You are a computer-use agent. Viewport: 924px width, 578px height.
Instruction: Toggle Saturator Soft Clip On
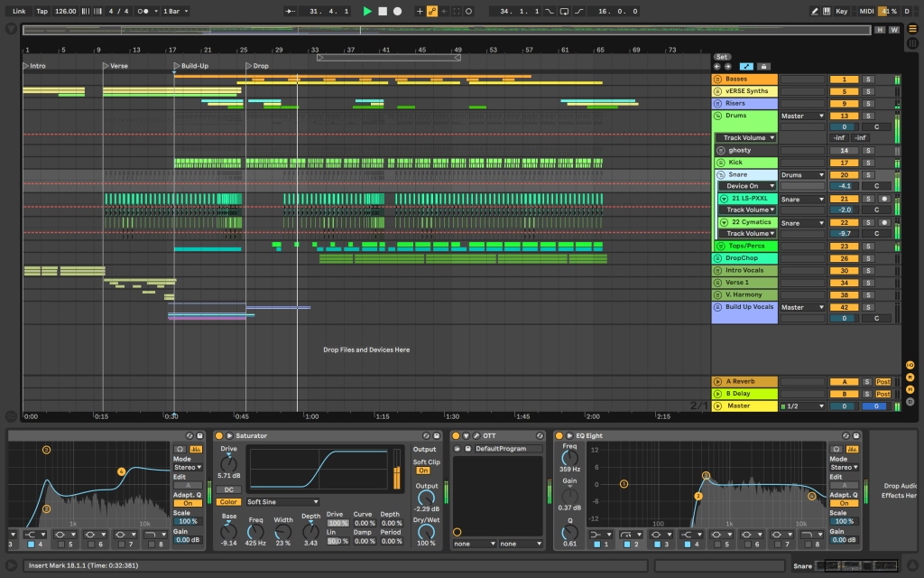pyautogui.click(x=423, y=471)
